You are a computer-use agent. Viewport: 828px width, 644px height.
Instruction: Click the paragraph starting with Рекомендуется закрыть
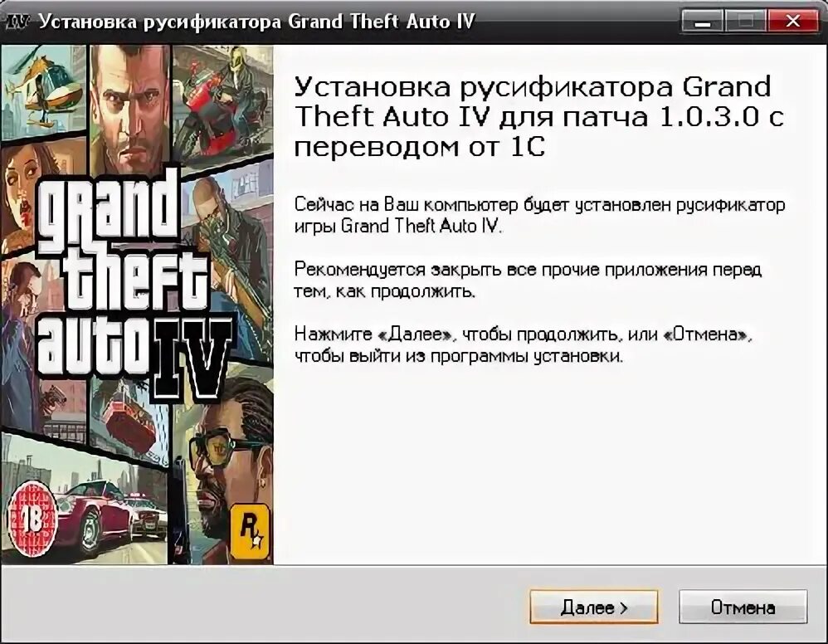(528, 280)
